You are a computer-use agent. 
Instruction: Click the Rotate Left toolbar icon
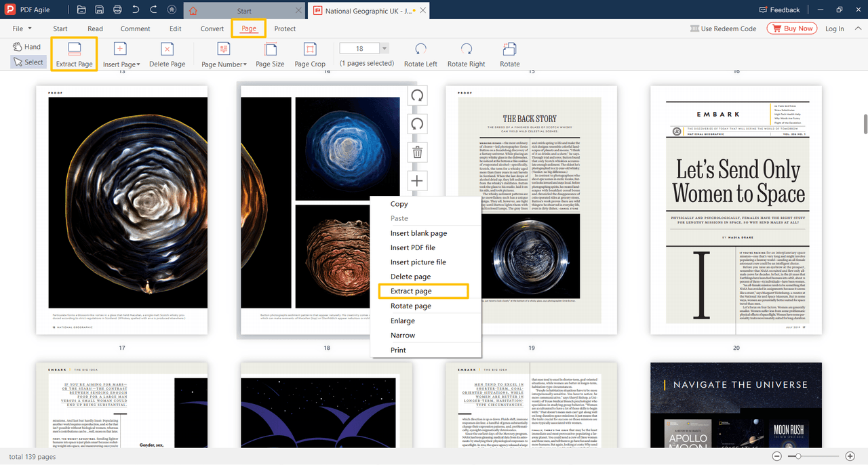coord(420,54)
